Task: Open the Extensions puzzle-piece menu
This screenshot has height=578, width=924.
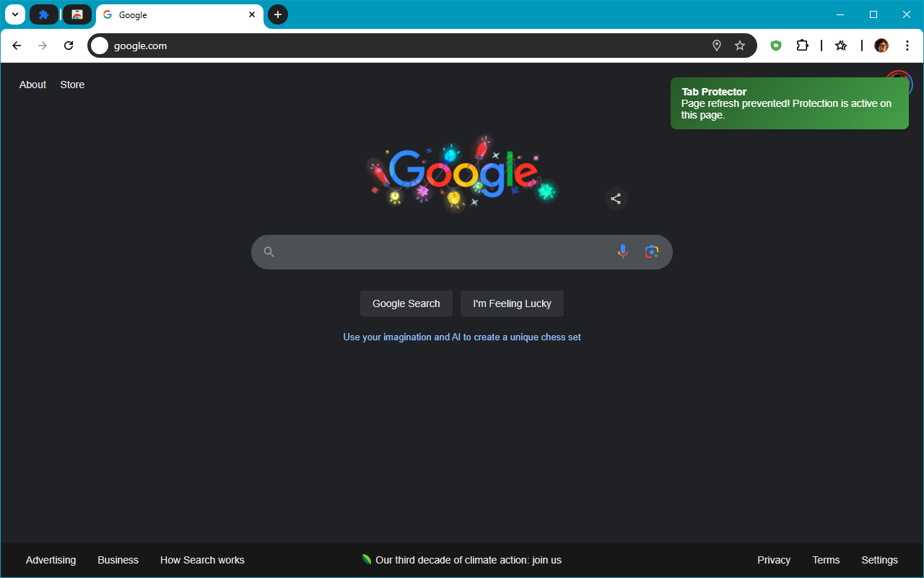Action: tap(802, 45)
